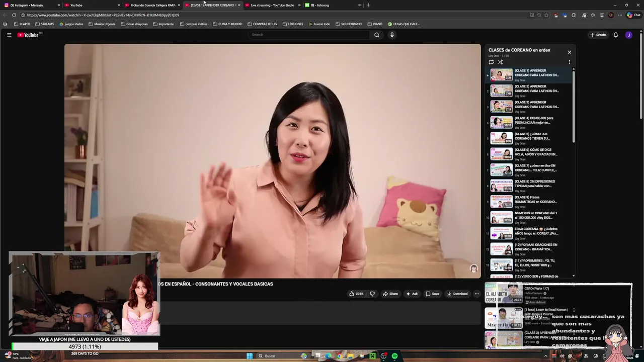
Task: Open Música Urgente bookmarks folder
Action: coord(102,24)
